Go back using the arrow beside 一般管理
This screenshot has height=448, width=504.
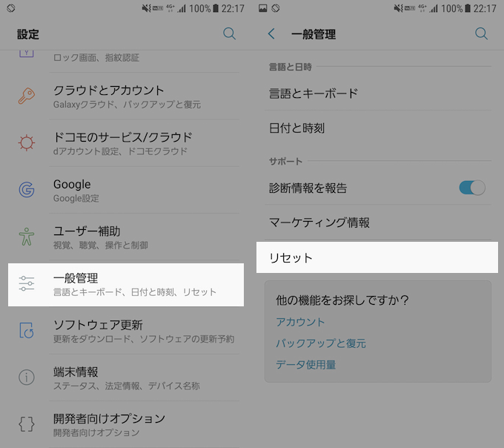[271, 34]
